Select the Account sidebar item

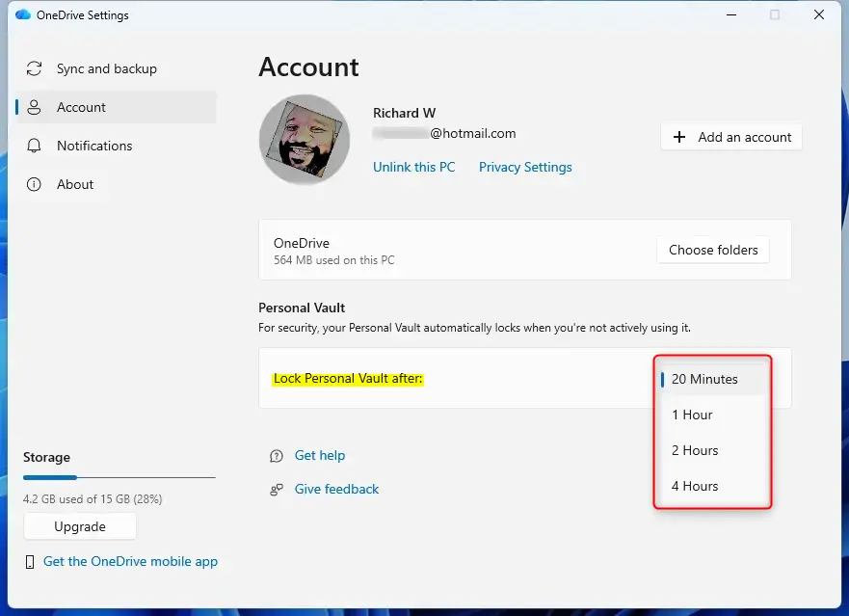point(116,107)
